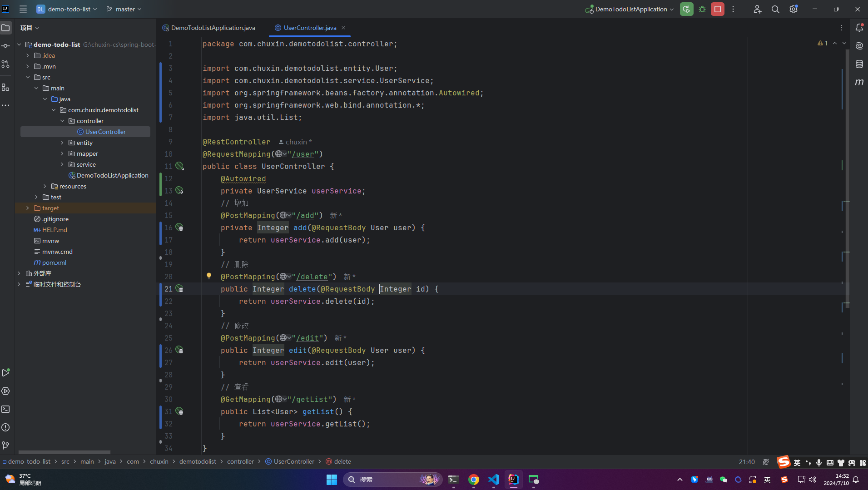Expand the target folder
The image size is (868, 490).
click(x=28, y=208)
